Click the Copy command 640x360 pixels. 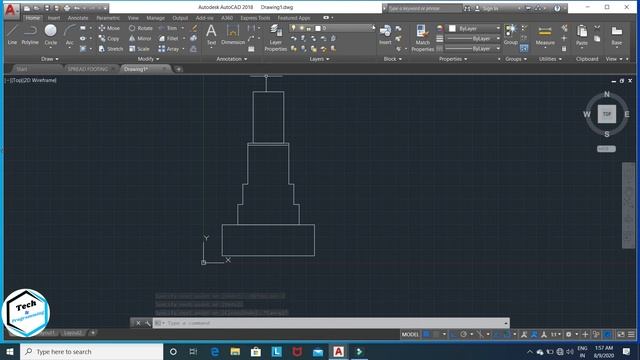pyautogui.click(x=109, y=38)
